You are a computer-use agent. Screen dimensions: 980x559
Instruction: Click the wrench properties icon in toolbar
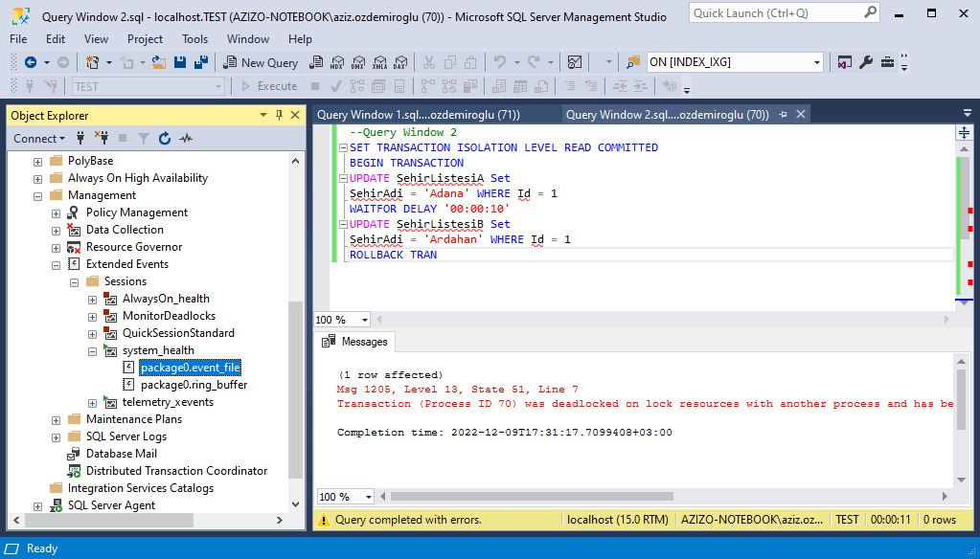(866, 62)
